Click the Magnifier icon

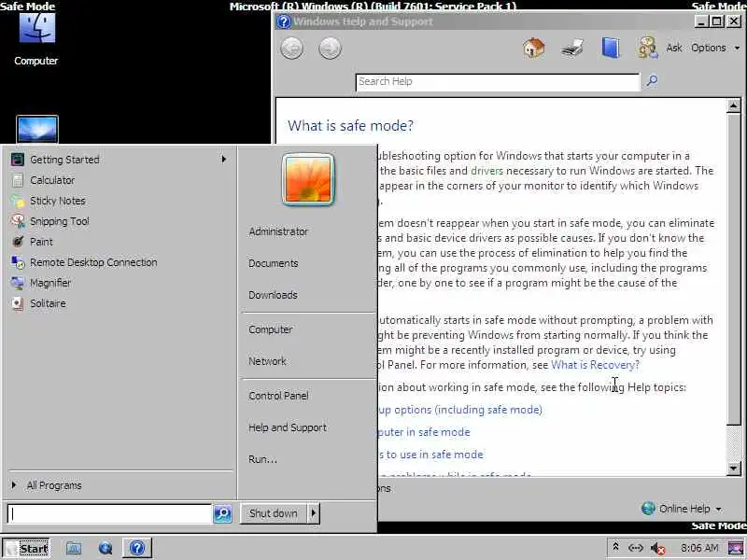18,283
